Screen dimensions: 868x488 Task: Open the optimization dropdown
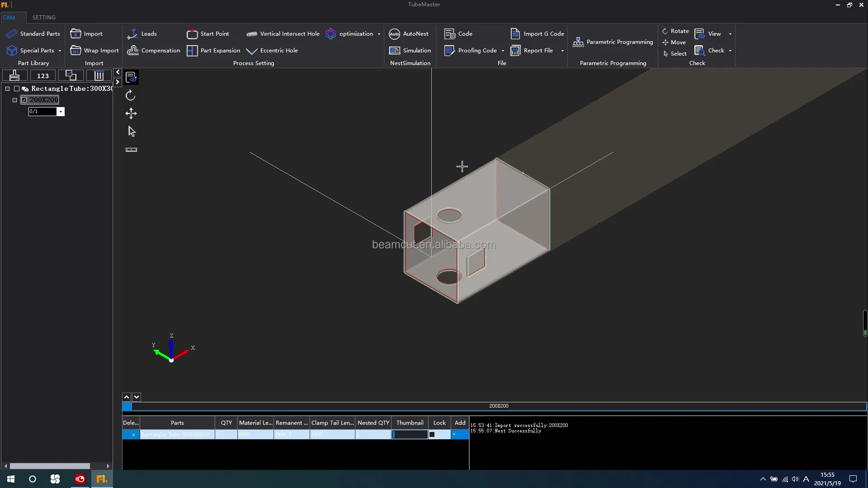(x=378, y=34)
